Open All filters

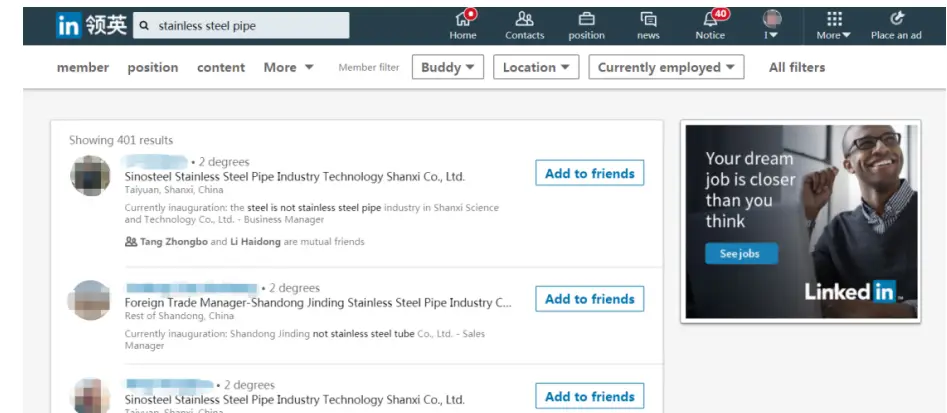[797, 67]
